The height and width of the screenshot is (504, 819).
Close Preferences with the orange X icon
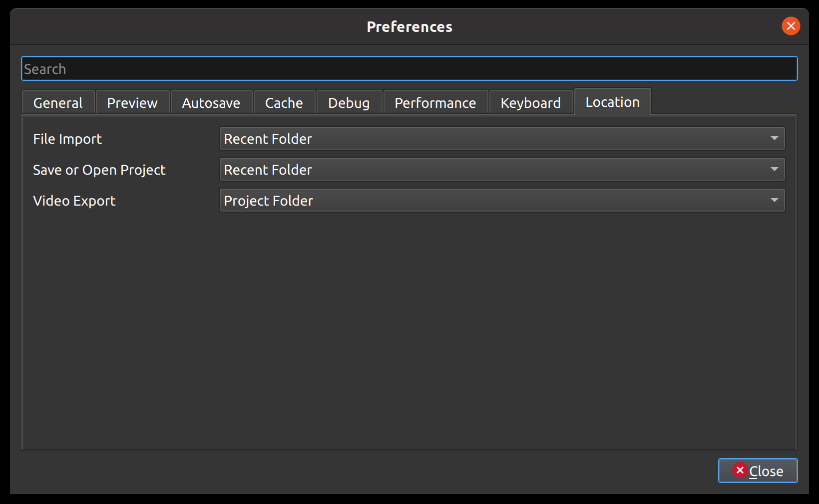pyautogui.click(x=791, y=26)
